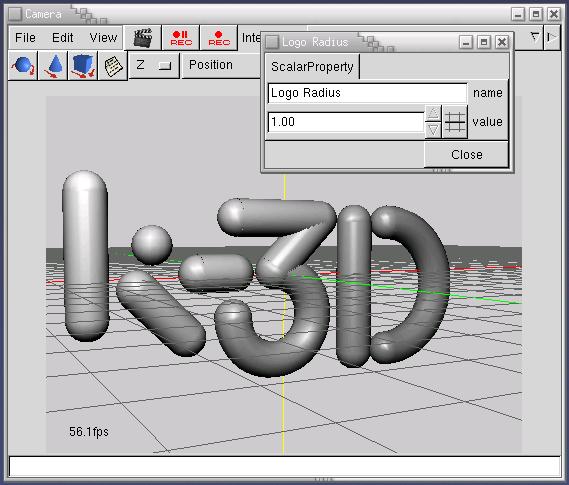Start recording with the REC button
The image size is (569, 485).
[219, 38]
